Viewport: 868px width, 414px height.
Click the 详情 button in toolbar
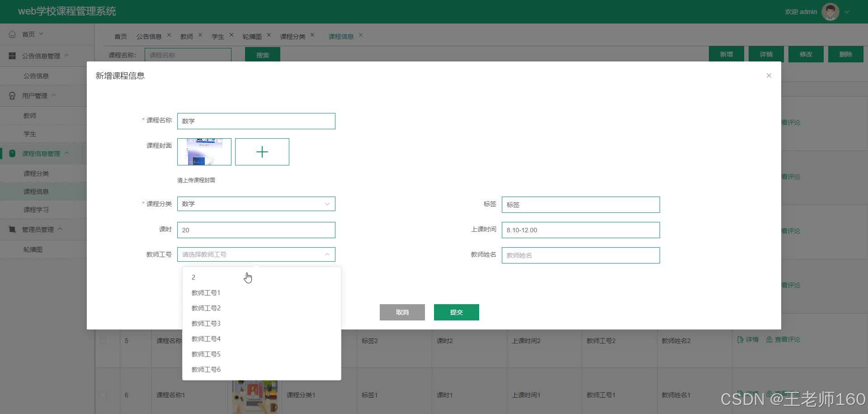tap(766, 54)
